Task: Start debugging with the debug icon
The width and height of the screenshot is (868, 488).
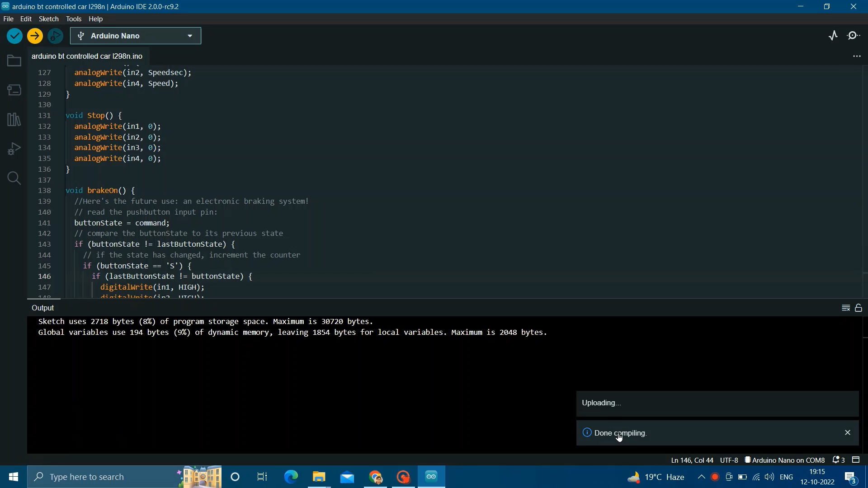Action: tap(55, 36)
